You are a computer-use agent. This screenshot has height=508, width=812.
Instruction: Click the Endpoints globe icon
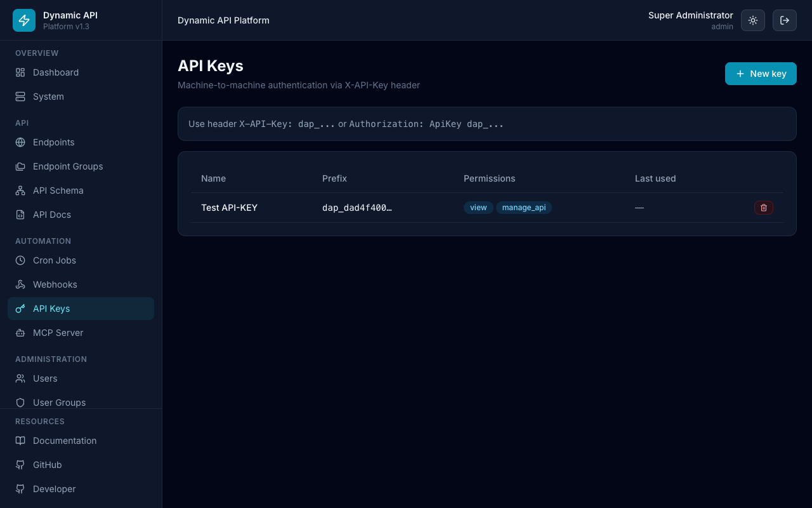coord(20,142)
